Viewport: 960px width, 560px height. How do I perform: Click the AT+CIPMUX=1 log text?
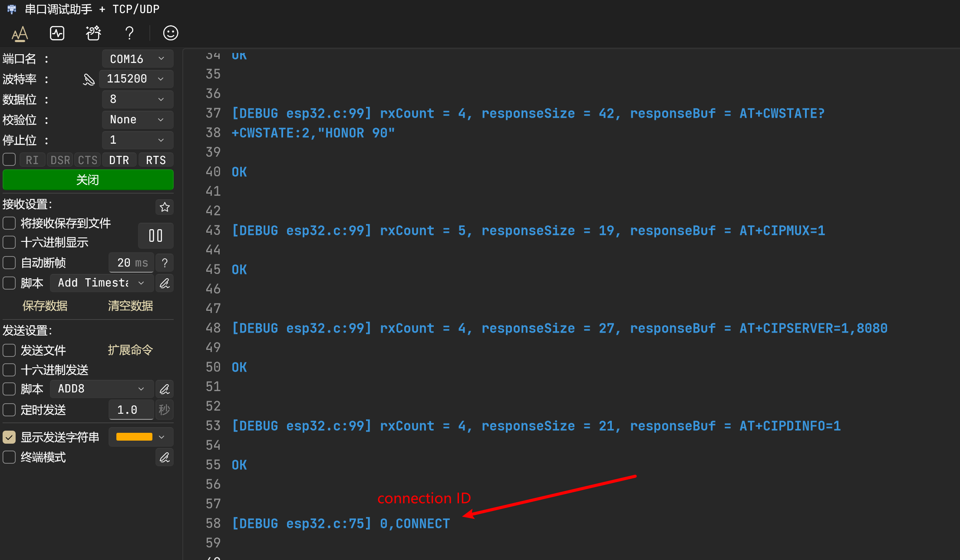point(782,231)
